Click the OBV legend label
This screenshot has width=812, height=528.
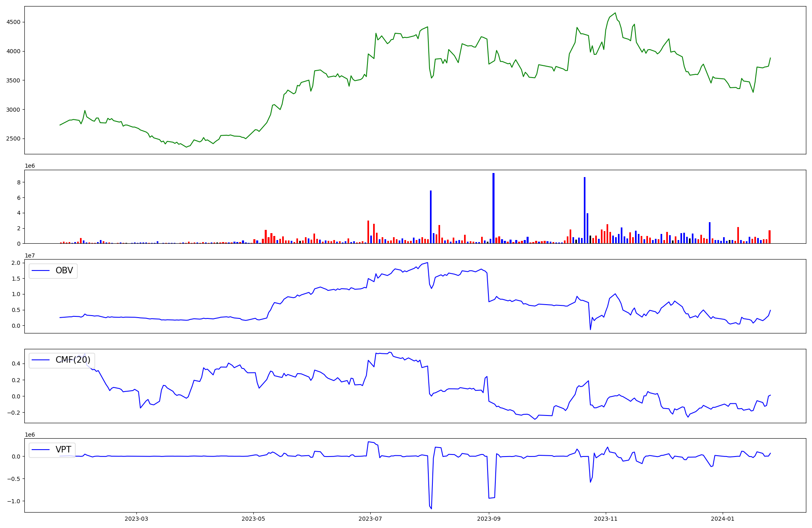point(64,271)
